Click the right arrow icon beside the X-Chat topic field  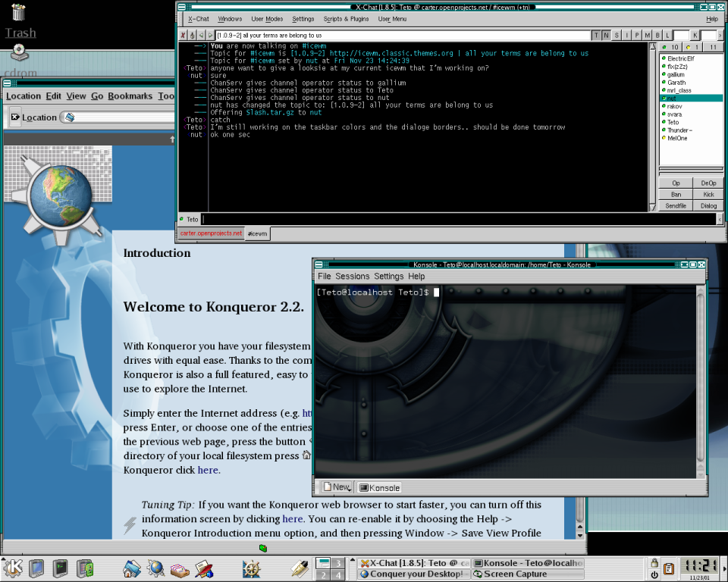click(x=210, y=36)
